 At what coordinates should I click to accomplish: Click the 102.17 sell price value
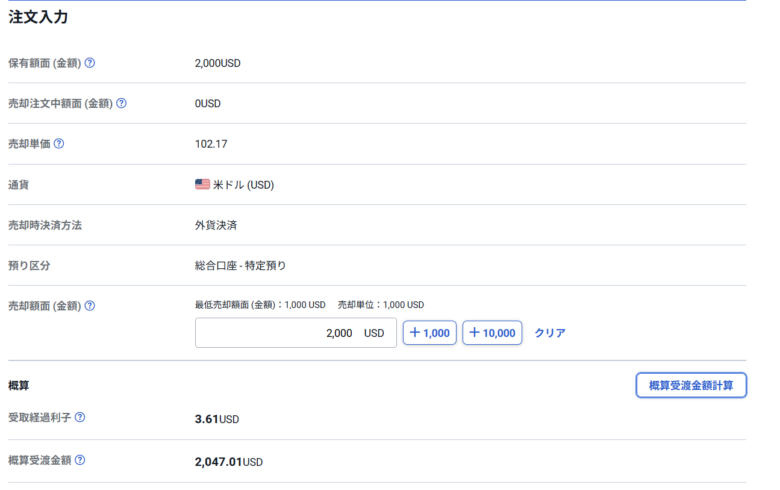pos(211,144)
